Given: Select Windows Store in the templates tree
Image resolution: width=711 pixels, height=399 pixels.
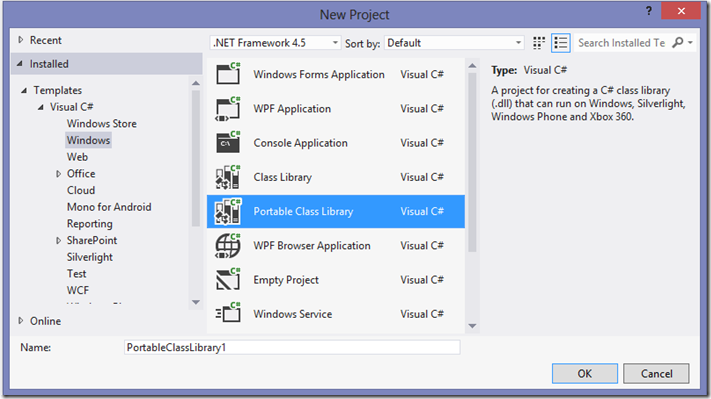Looking at the screenshot, I should [x=102, y=123].
